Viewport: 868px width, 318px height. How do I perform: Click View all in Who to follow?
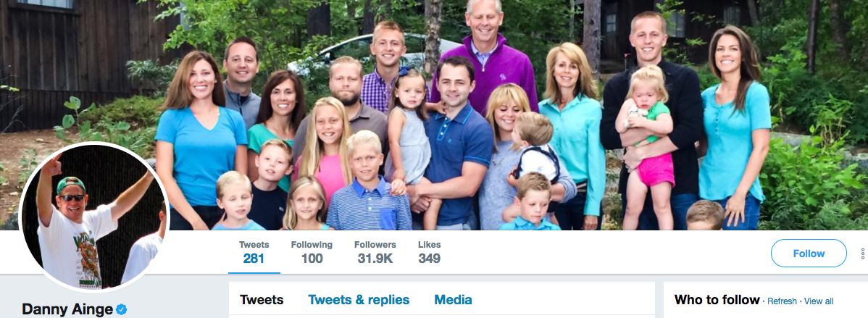pyautogui.click(x=819, y=301)
